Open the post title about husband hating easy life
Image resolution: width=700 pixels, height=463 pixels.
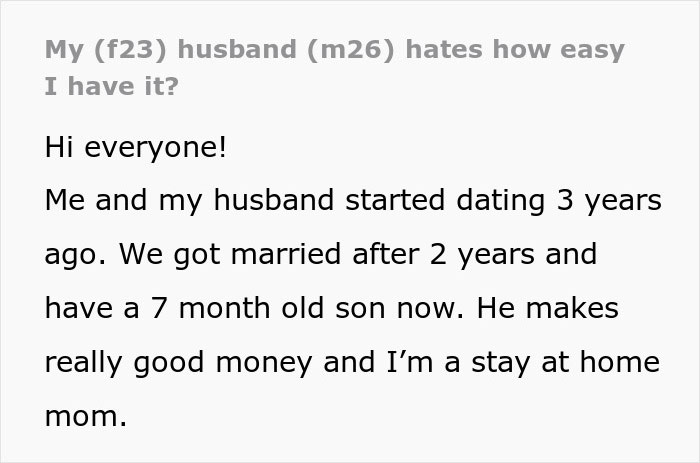click(334, 67)
